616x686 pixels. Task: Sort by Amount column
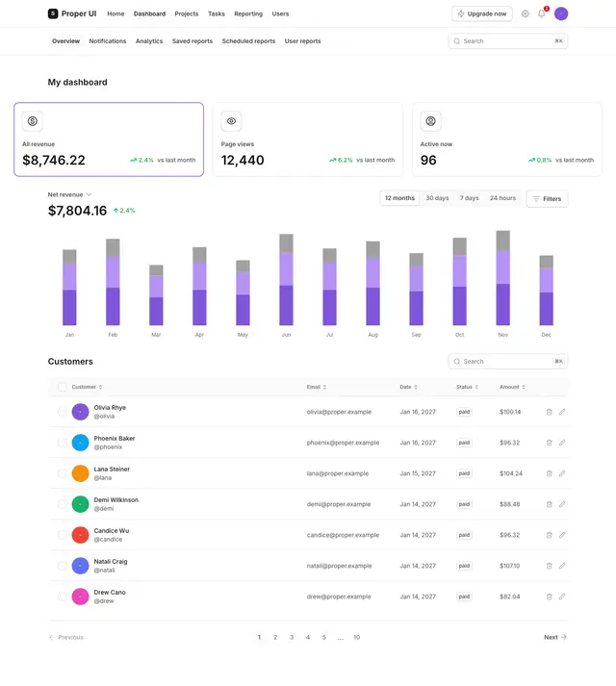click(512, 387)
